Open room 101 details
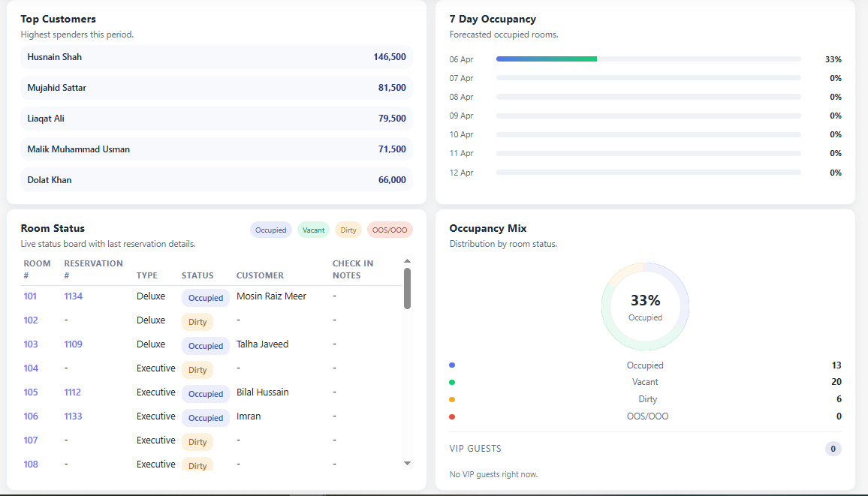868x496 pixels. pos(29,296)
